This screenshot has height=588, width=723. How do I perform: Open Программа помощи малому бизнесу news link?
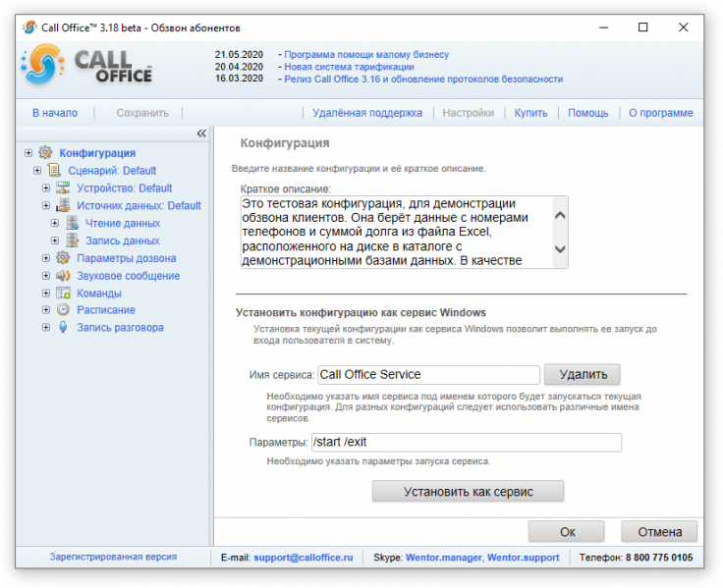click(x=366, y=54)
